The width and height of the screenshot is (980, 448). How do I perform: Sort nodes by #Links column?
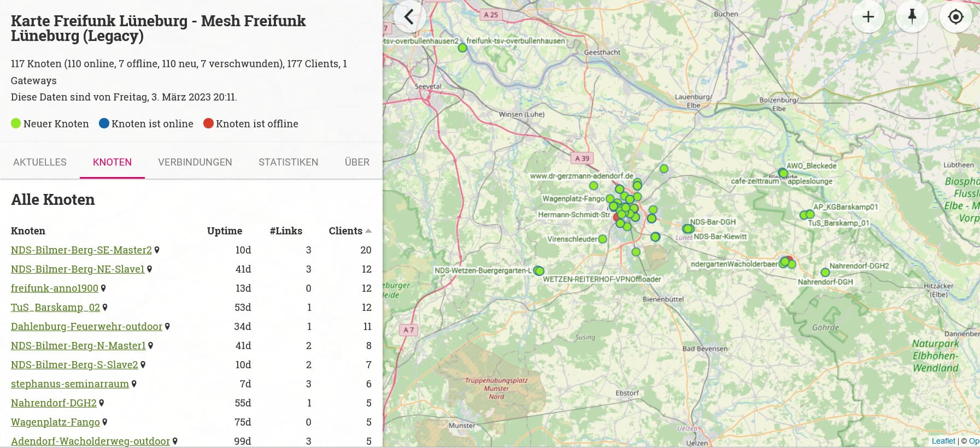286,231
